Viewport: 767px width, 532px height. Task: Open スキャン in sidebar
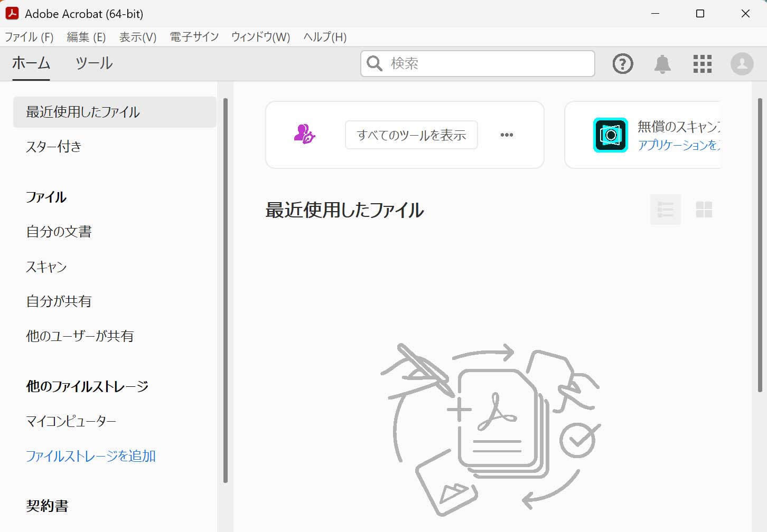46,267
